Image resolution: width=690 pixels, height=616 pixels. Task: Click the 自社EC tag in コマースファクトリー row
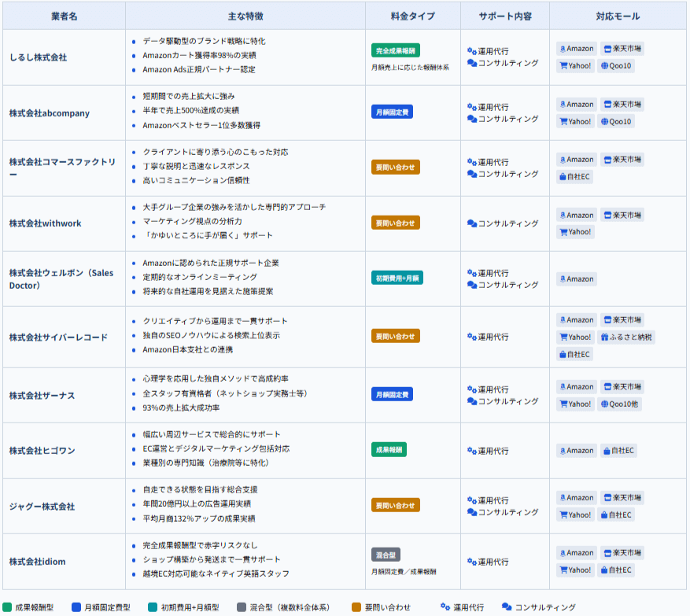[x=574, y=176]
